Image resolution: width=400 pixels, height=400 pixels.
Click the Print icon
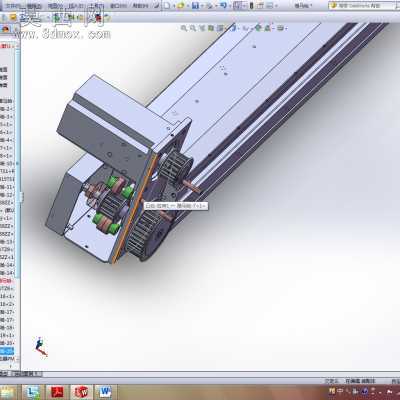coord(210,5)
